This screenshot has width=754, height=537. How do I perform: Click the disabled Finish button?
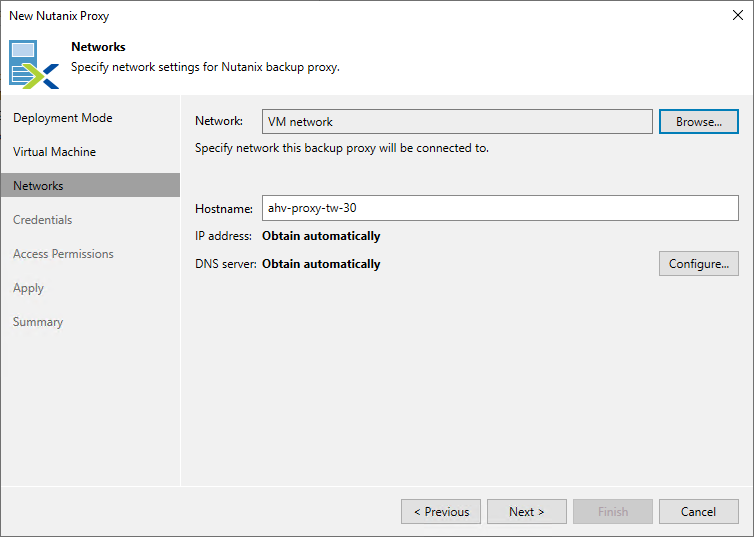[613, 512]
